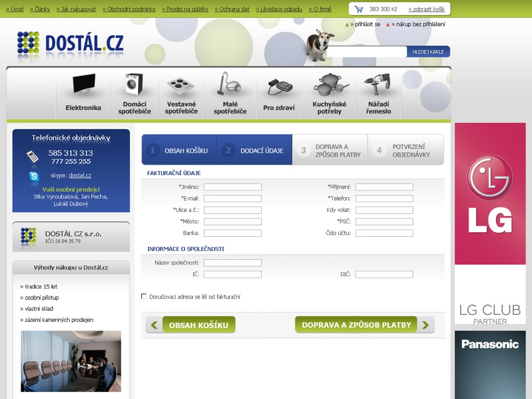This screenshot has width=532, height=399.
Task: Click the green OBSAH KOŠÍKU button
Action: (198, 325)
